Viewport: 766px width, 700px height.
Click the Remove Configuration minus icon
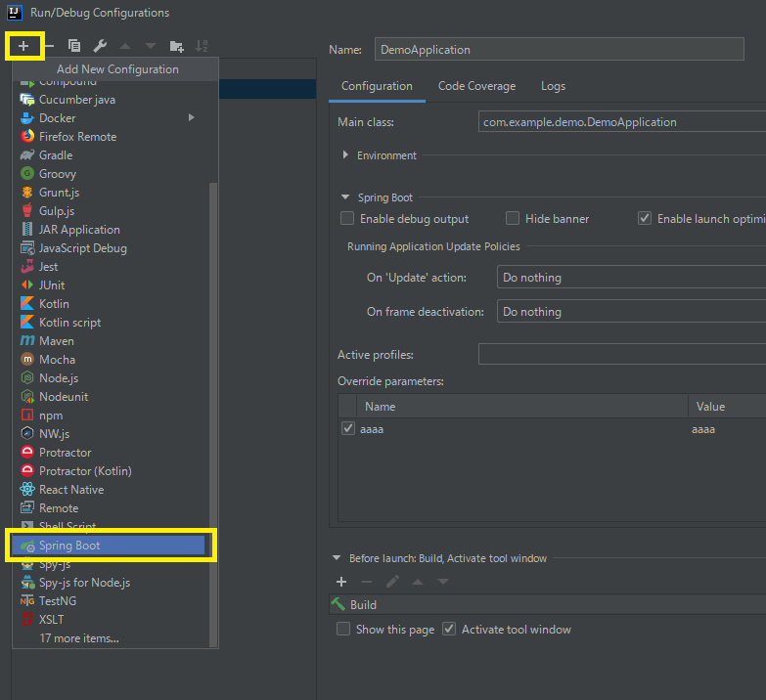tap(49, 46)
